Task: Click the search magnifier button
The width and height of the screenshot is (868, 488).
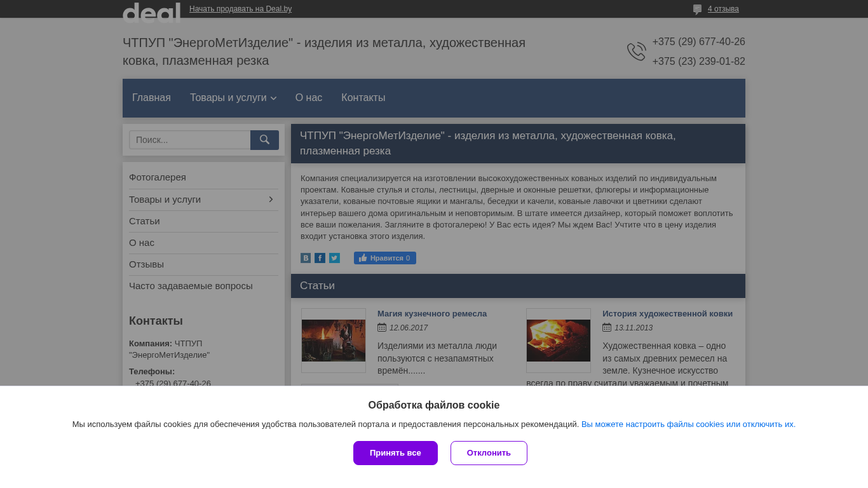Action: (264, 140)
